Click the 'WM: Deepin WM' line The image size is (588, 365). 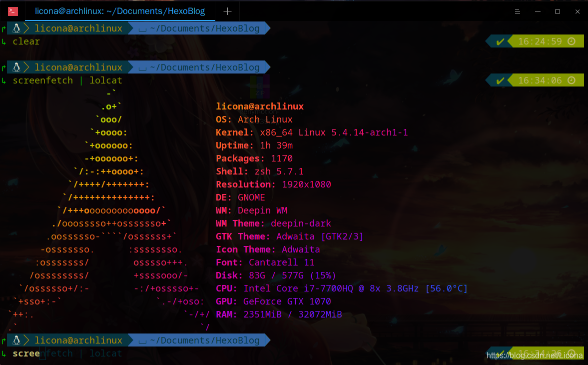[252, 210]
